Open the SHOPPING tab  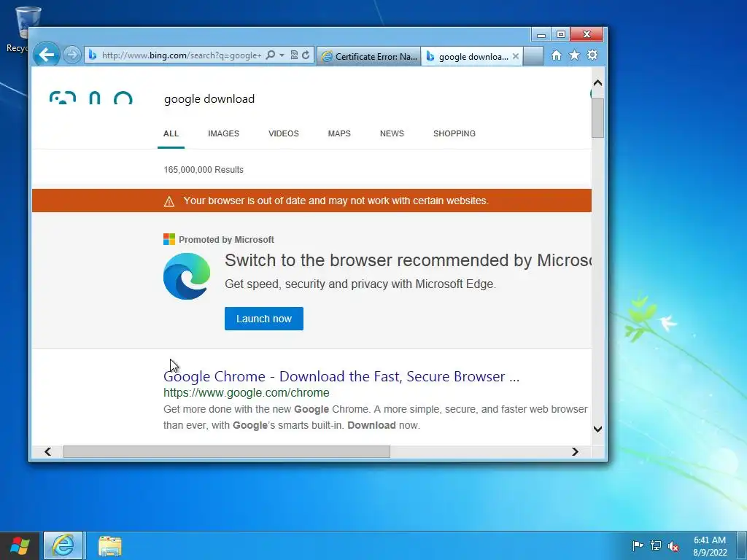pyautogui.click(x=454, y=134)
